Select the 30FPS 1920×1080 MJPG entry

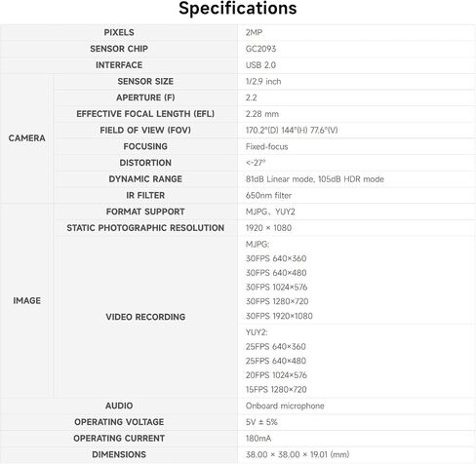(x=279, y=316)
